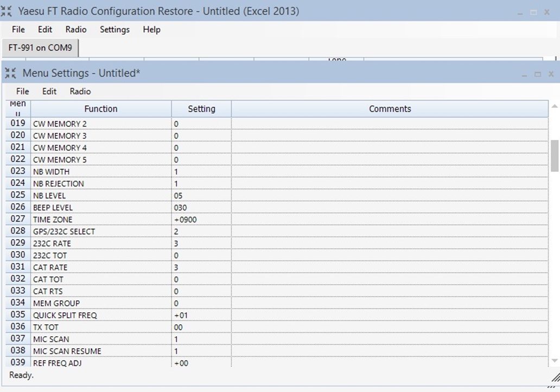
Task: Open File menu in Menu Settings window
Action: [22, 92]
